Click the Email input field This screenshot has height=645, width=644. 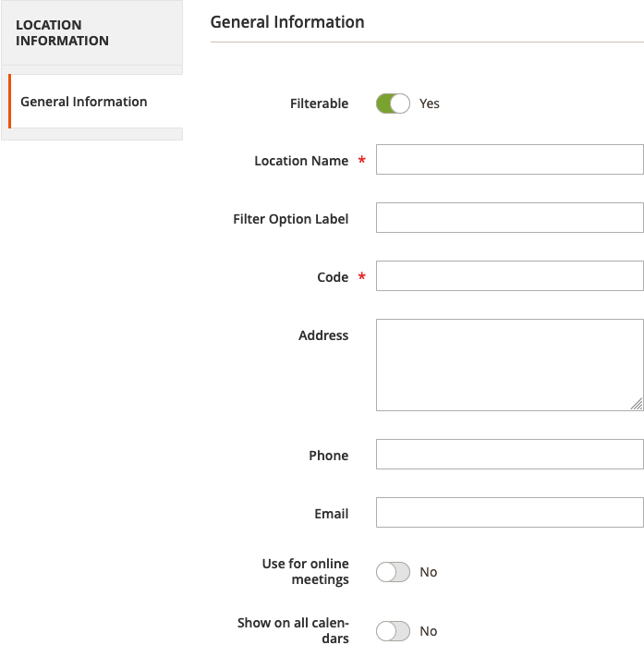509,513
